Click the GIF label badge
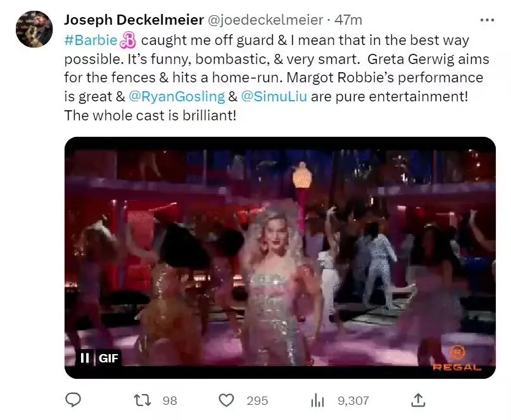This screenshot has width=511, height=420. [108, 358]
